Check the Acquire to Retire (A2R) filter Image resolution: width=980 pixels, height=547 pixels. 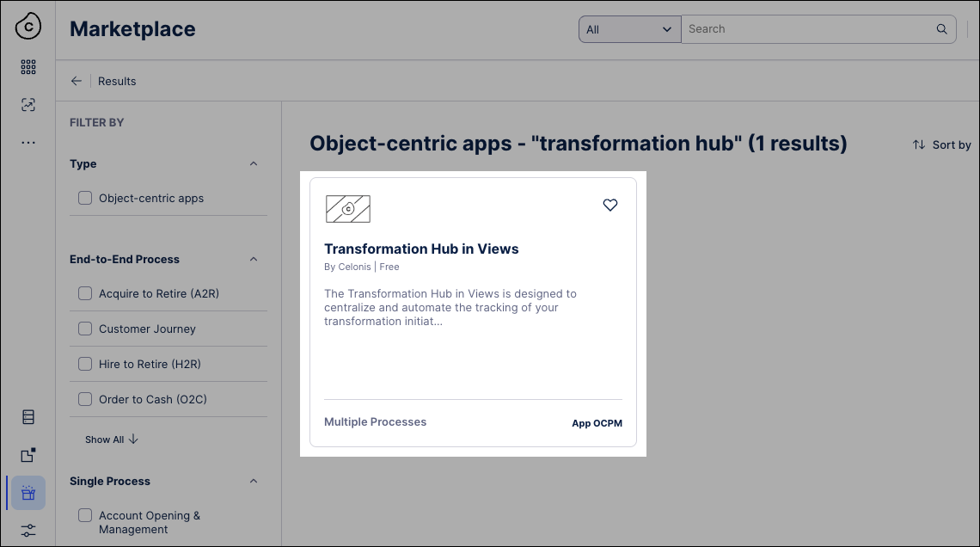click(85, 293)
